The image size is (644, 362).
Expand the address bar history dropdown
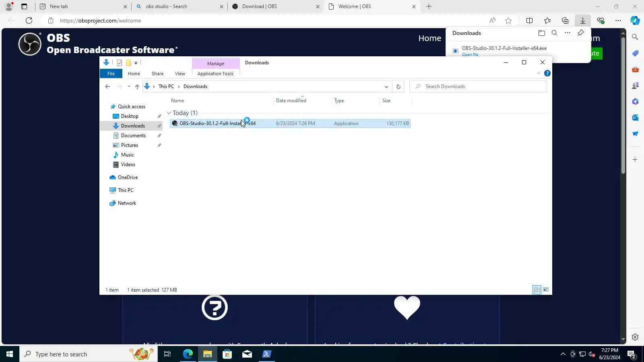[386, 86]
